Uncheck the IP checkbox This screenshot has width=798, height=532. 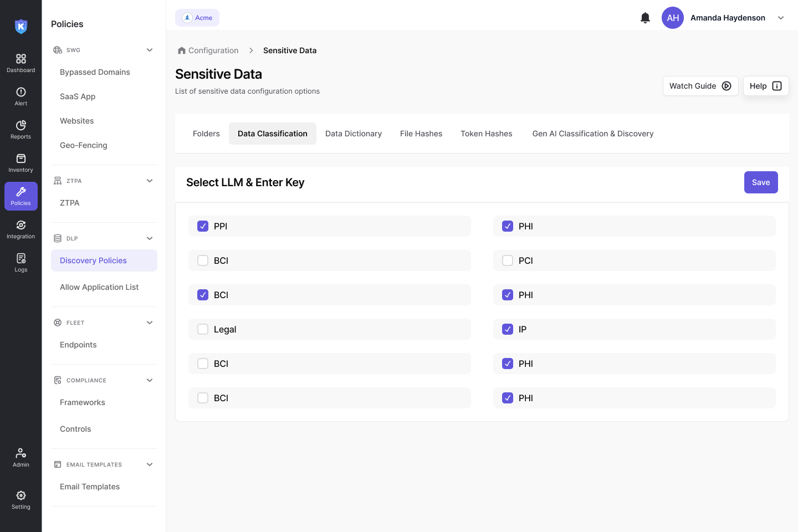pyautogui.click(x=508, y=329)
